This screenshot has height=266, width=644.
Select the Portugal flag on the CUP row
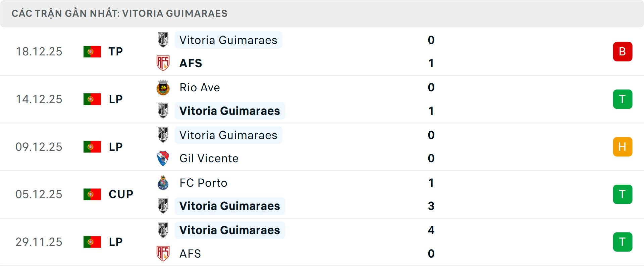92,194
